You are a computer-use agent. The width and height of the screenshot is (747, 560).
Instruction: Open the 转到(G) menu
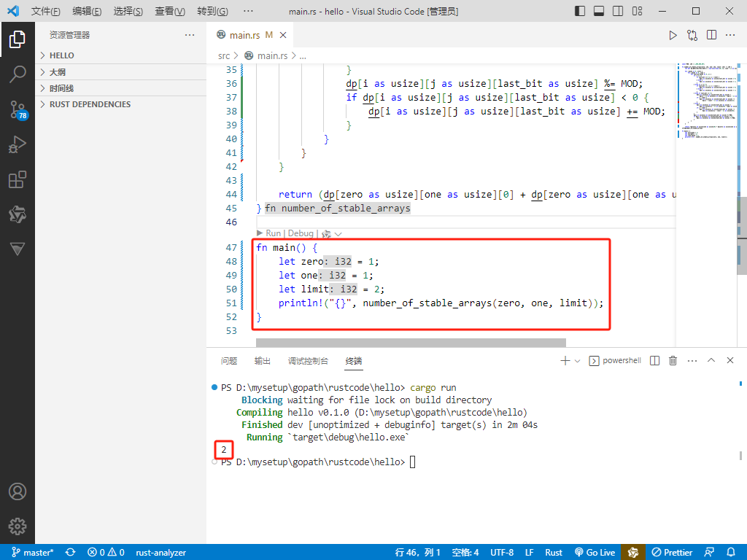[212, 11]
